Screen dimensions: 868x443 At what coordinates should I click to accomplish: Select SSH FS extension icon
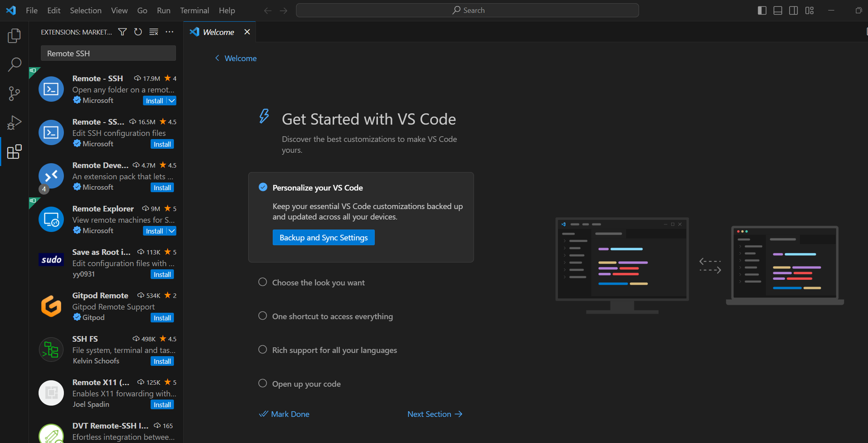coord(51,349)
